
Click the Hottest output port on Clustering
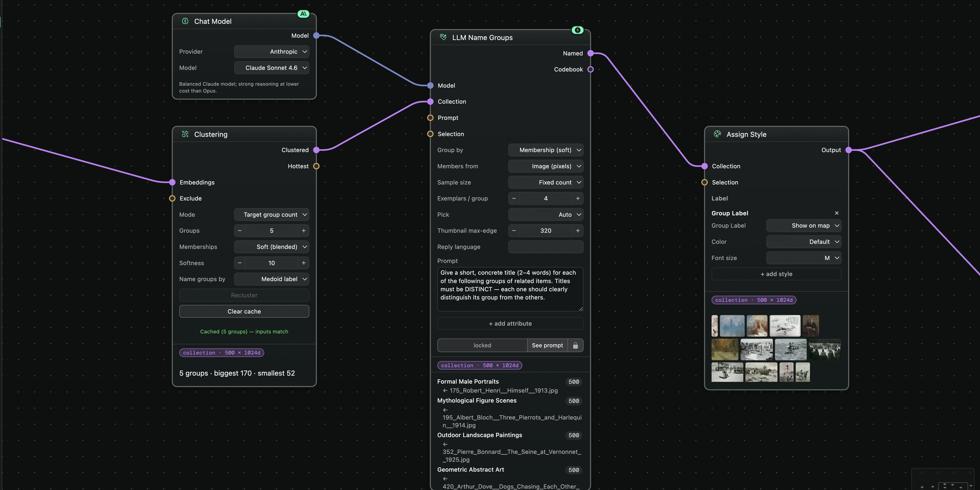(316, 166)
